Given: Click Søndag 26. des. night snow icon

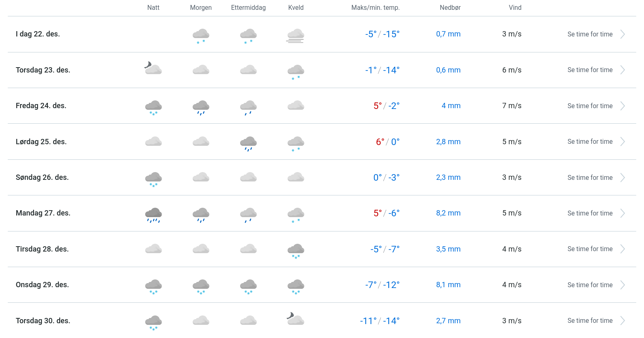Looking at the screenshot, I should (x=153, y=179).
